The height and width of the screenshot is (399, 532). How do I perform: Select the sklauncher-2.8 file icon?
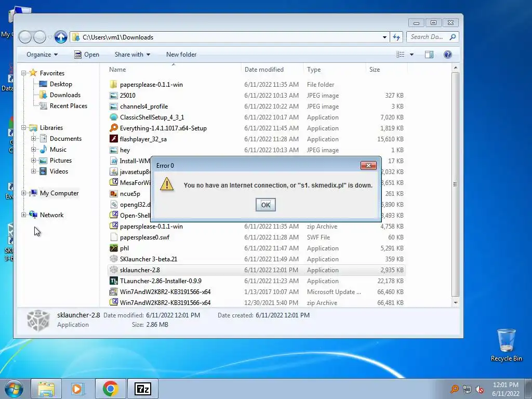[114, 270]
